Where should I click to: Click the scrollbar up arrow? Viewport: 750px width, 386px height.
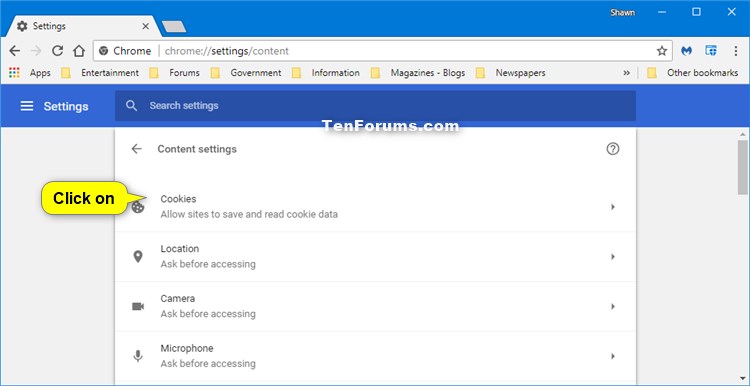click(742, 133)
